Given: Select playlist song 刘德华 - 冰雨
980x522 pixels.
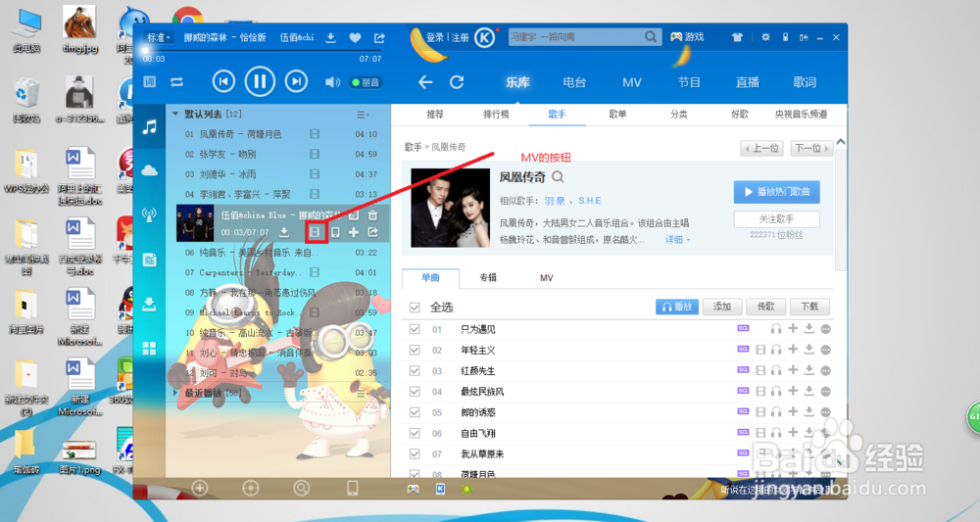Looking at the screenshot, I should point(277,174).
